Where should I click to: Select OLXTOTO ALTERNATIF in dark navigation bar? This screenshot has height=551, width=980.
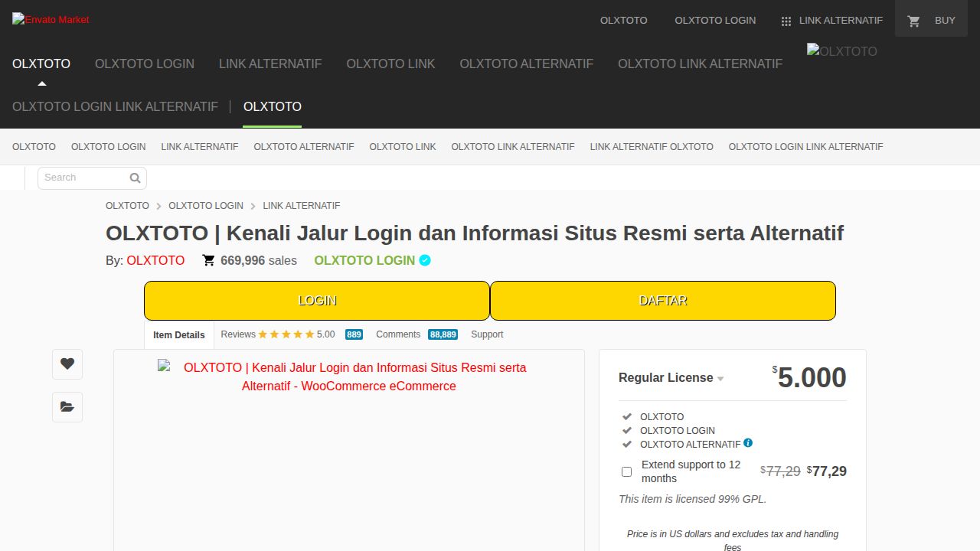coord(527,64)
